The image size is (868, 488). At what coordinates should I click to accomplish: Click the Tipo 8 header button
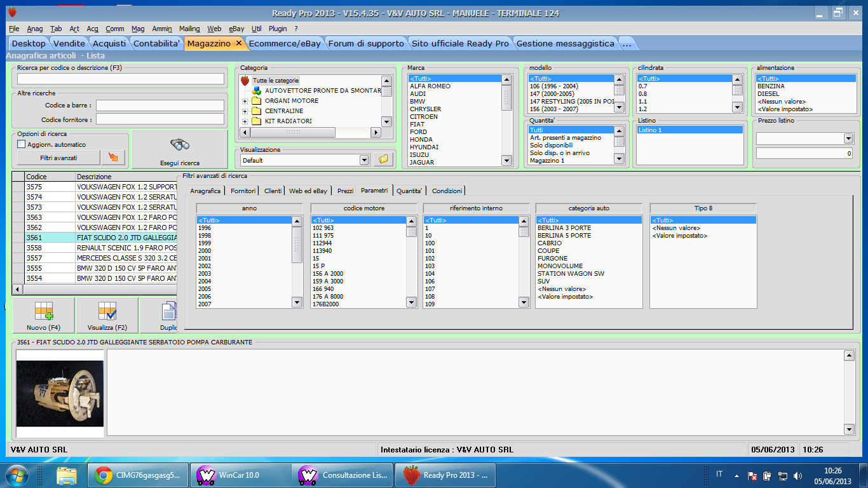coord(703,208)
